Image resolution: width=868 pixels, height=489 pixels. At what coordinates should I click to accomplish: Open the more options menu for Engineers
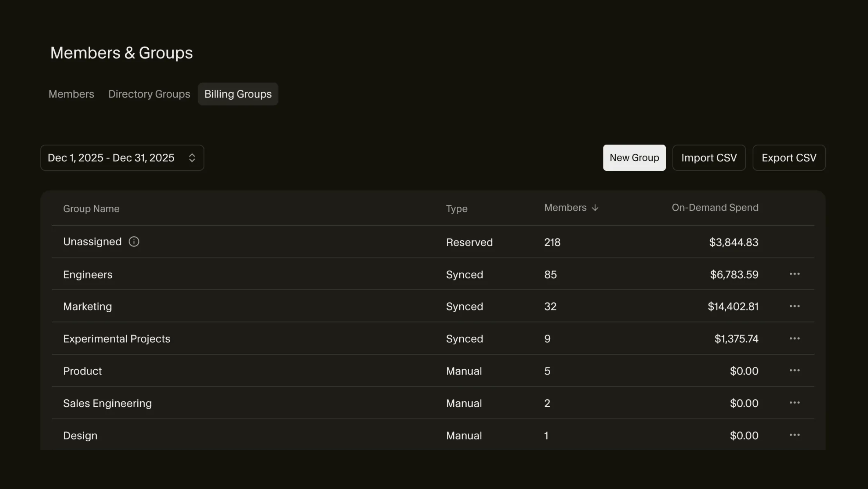click(794, 274)
